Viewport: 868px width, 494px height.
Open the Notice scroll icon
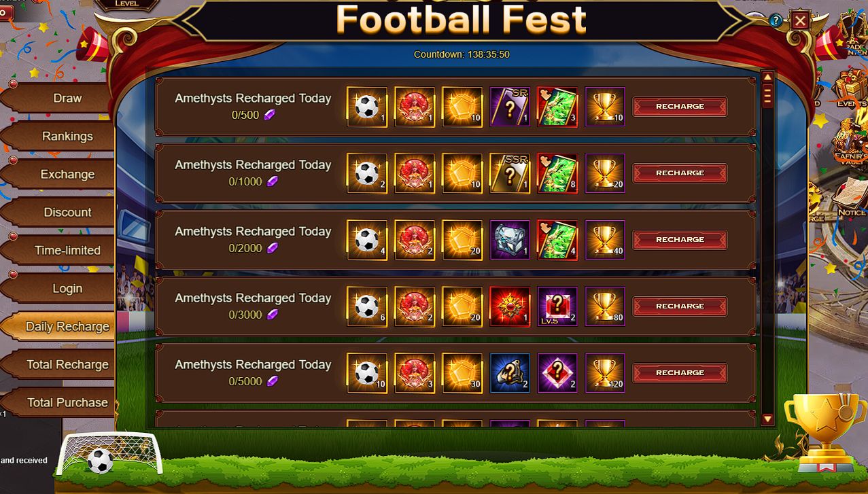[x=850, y=197]
